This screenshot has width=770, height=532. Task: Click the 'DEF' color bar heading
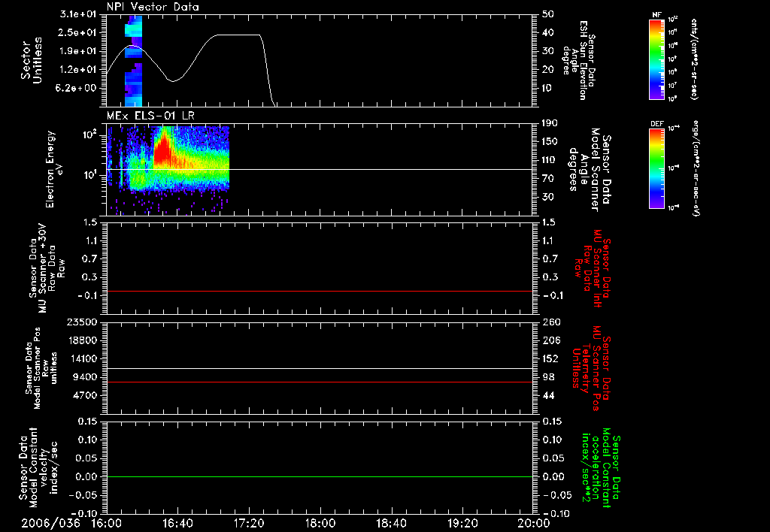(x=657, y=124)
